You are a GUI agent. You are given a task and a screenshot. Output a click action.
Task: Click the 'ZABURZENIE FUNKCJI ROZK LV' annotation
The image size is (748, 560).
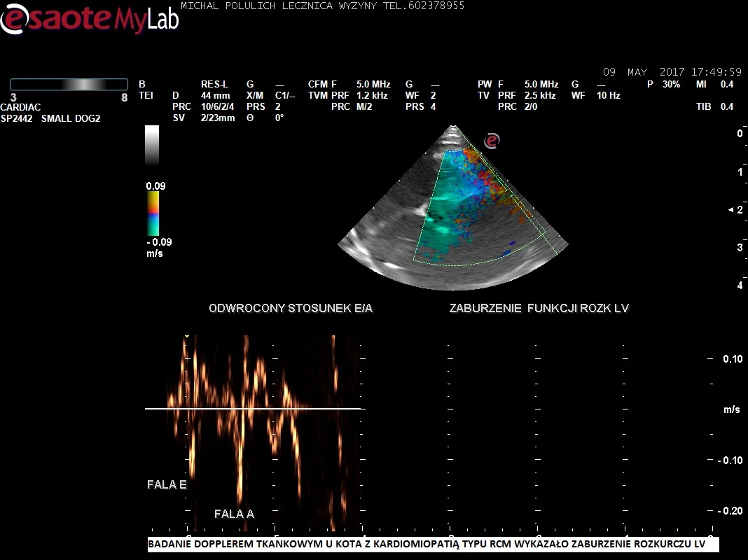[539, 309]
